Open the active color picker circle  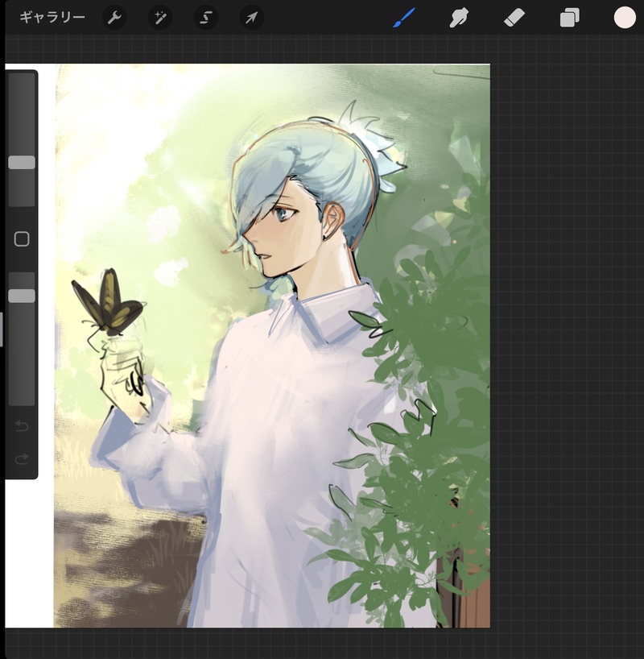click(625, 18)
